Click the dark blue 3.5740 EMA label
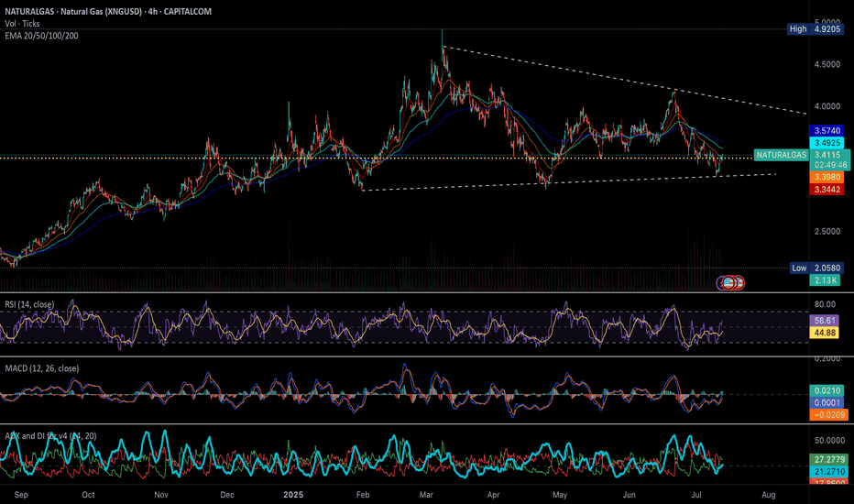The width and height of the screenshot is (854, 504). 827,130
